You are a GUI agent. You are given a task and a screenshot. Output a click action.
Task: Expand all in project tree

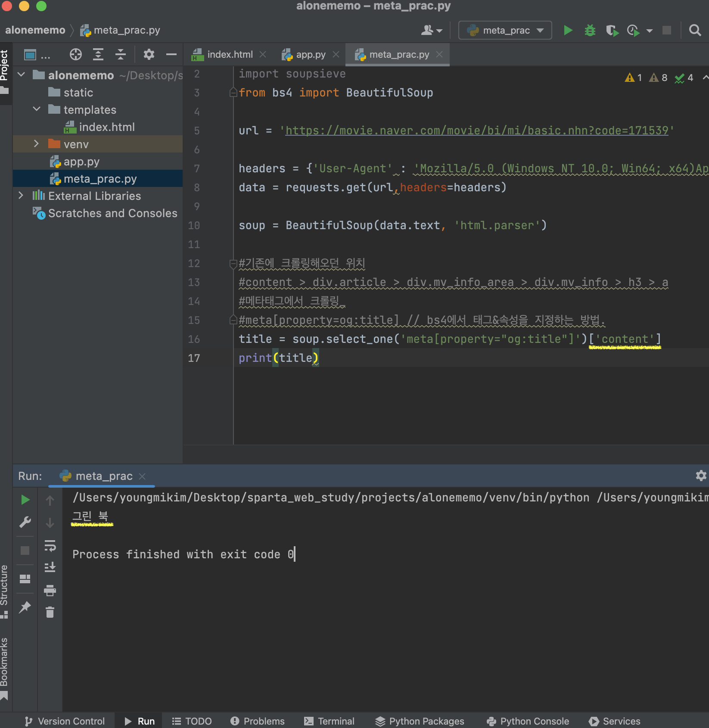tap(98, 54)
